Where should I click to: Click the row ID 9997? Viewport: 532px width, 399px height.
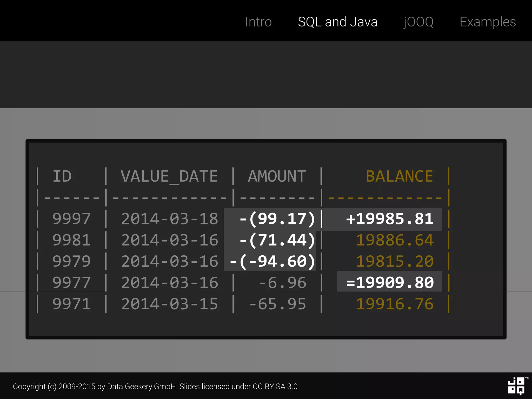pos(71,219)
